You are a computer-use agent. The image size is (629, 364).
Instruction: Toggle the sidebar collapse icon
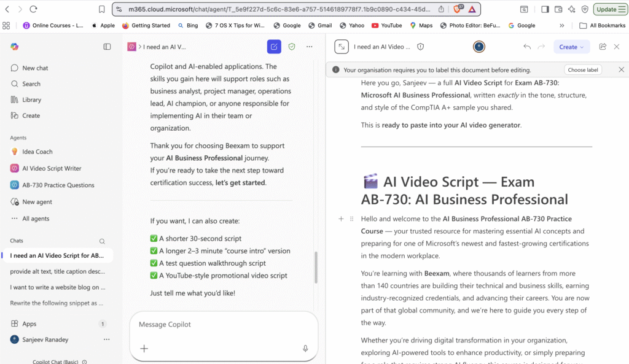point(107,46)
